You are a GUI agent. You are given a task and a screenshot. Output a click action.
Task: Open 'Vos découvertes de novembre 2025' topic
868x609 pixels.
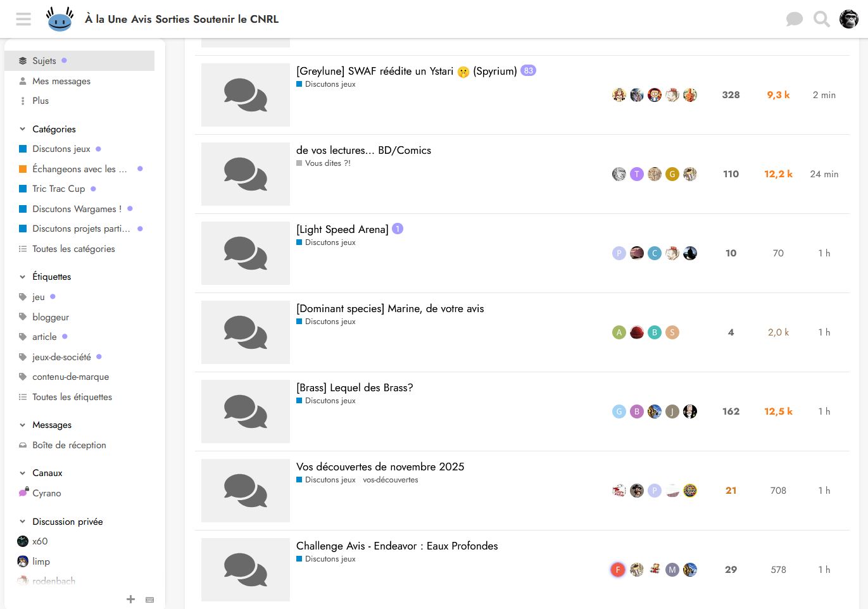pos(380,467)
